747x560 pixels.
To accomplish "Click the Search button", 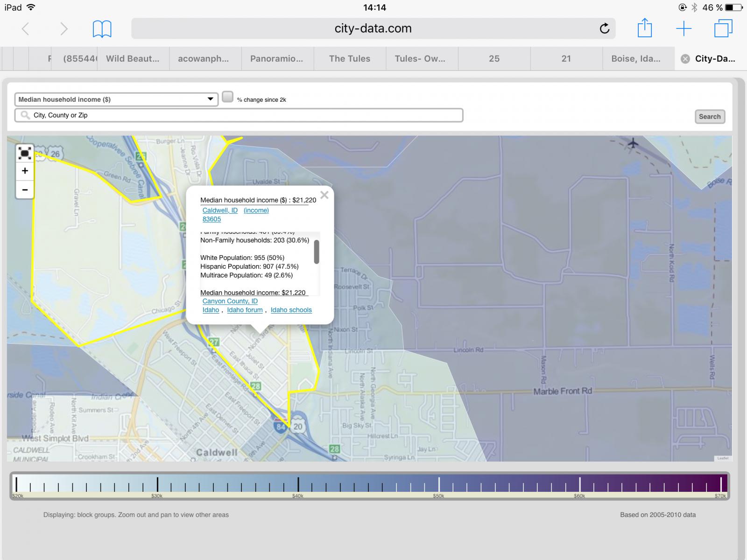I will click(x=710, y=117).
